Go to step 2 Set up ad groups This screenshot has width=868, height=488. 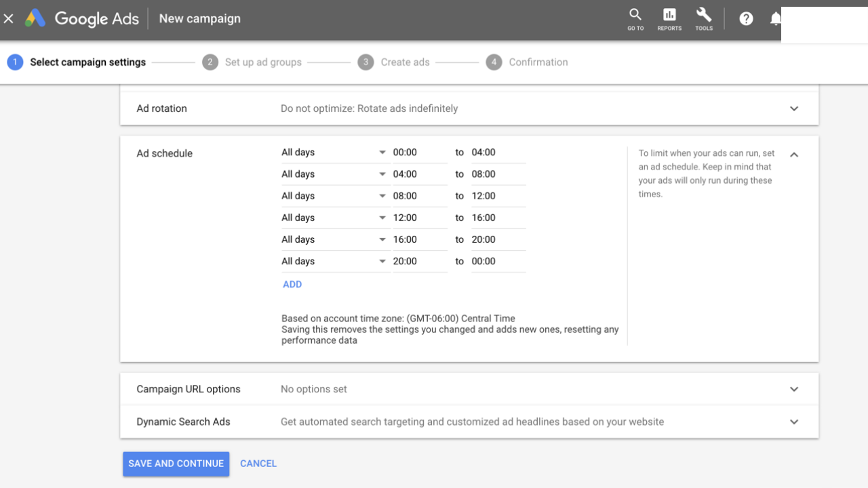(252, 62)
